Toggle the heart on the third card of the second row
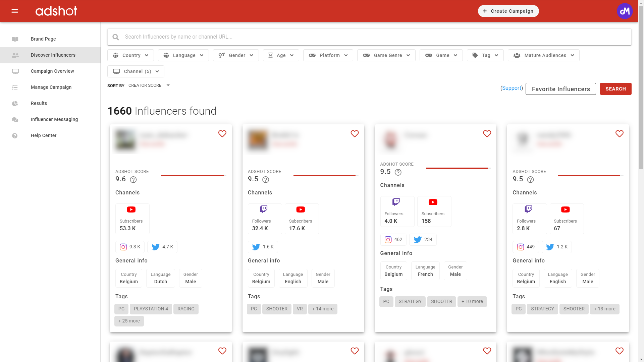Screen dimensions: 644x362 [487, 351]
